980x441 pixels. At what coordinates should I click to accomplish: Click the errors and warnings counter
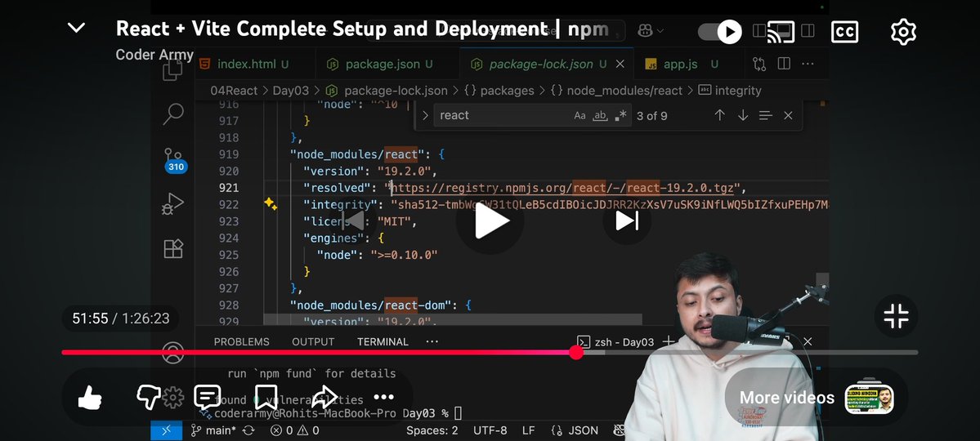click(294, 430)
